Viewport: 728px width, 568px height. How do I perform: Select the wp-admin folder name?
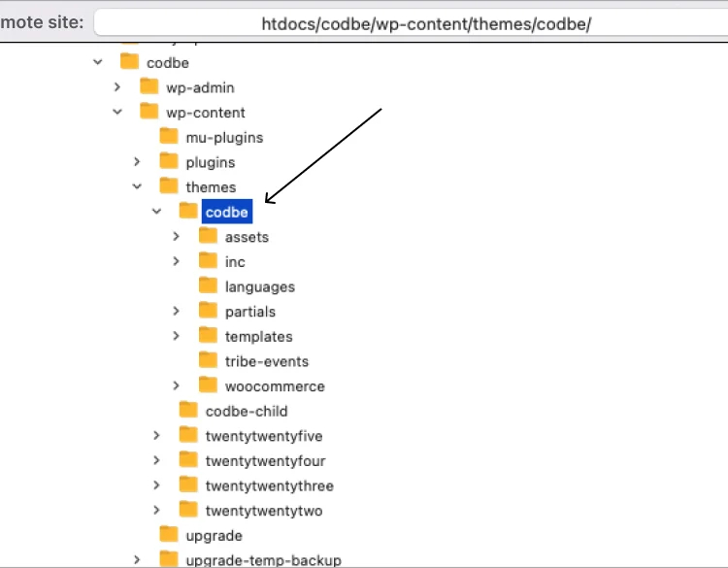(200, 87)
